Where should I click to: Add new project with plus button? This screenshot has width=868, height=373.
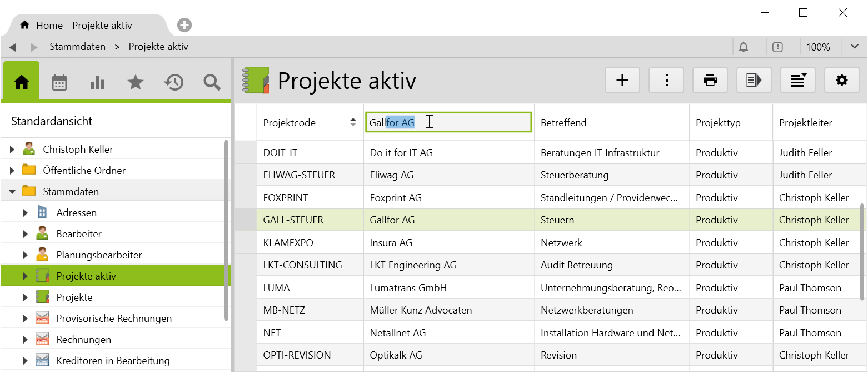[x=622, y=81]
